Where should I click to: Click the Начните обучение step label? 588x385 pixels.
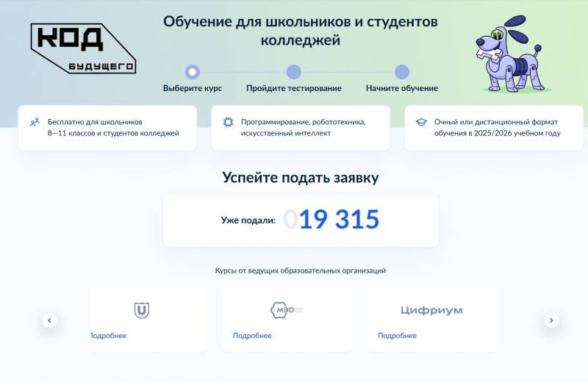pyautogui.click(x=401, y=88)
